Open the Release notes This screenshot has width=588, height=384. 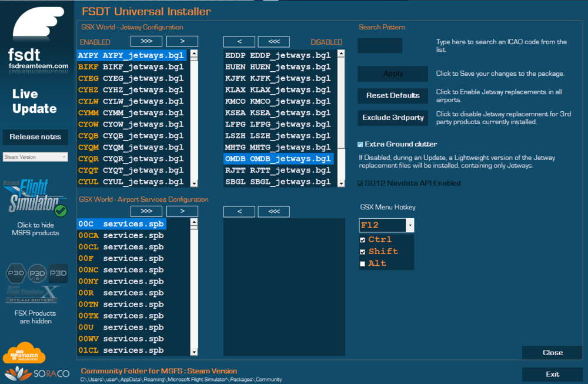click(35, 137)
